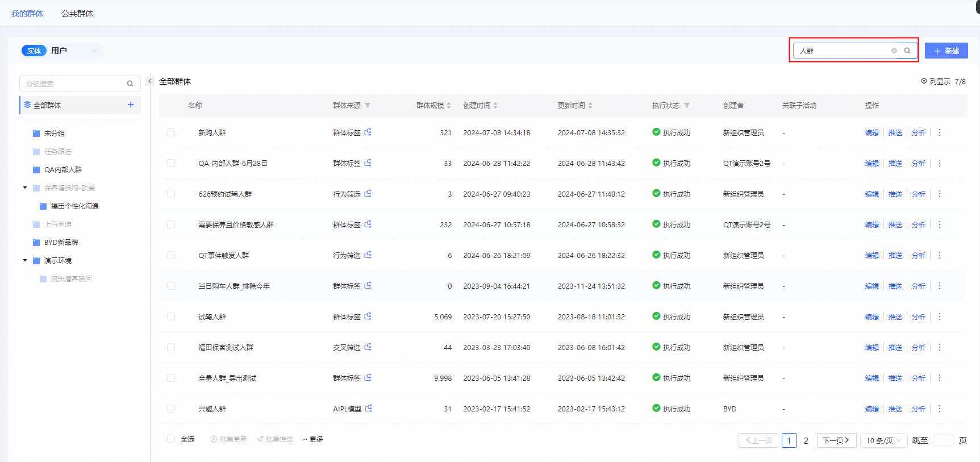The height and width of the screenshot is (462, 980).
Task: Click 编辑 for 新购人群
Action: pos(872,132)
